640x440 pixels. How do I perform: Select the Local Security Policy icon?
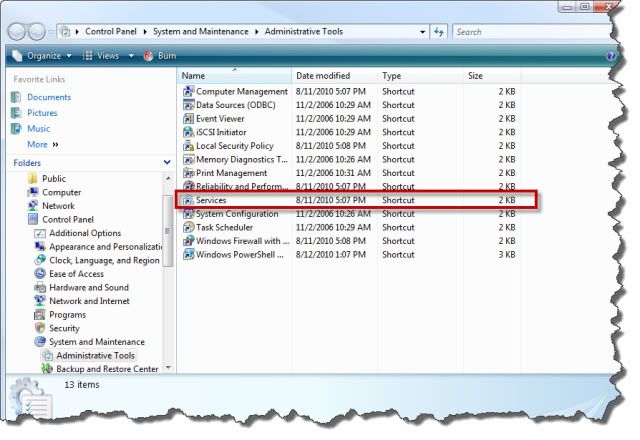pyautogui.click(x=188, y=146)
